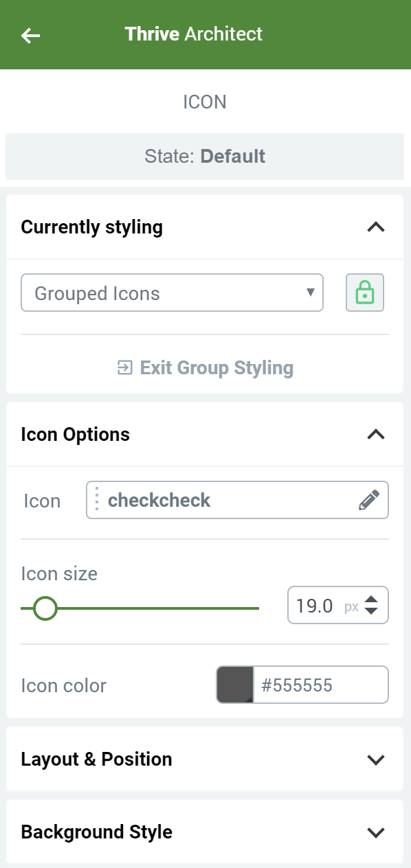Click the Thrive Architect title

[x=194, y=34]
